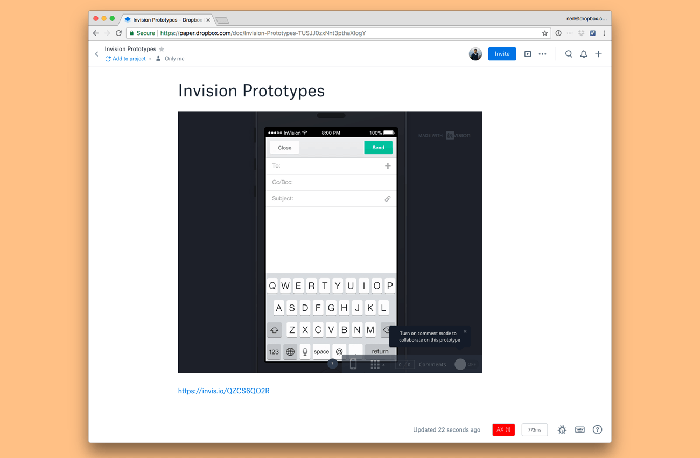
Task: Tap the shift key on prototype keyboard
Action: [275, 330]
